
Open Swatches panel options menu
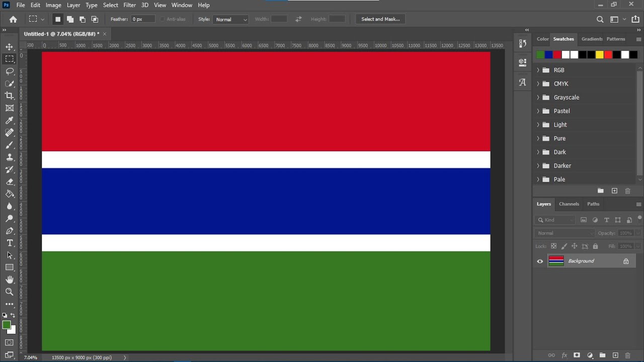(638, 39)
